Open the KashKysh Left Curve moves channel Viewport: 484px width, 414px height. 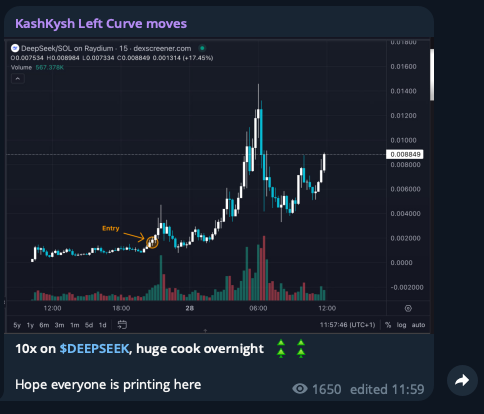click(101, 24)
